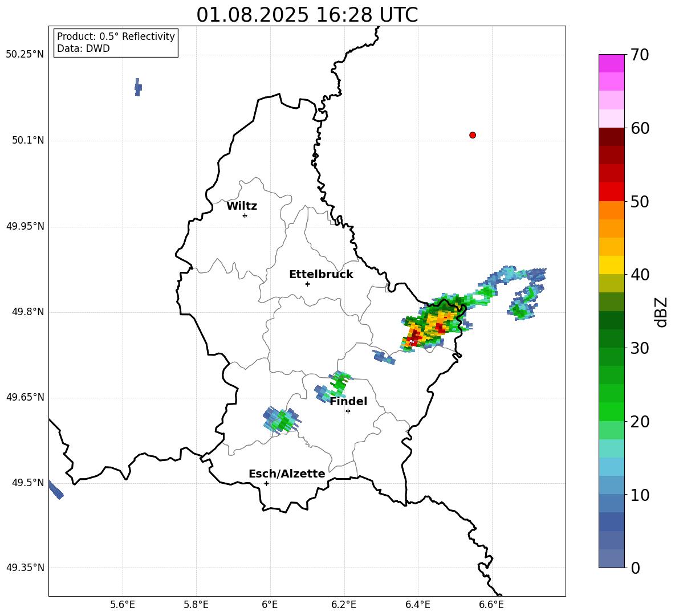675x616 pixels.
Task: Click the 50 value on the colorbar
Action: pyautogui.click(x=640, y=201)
